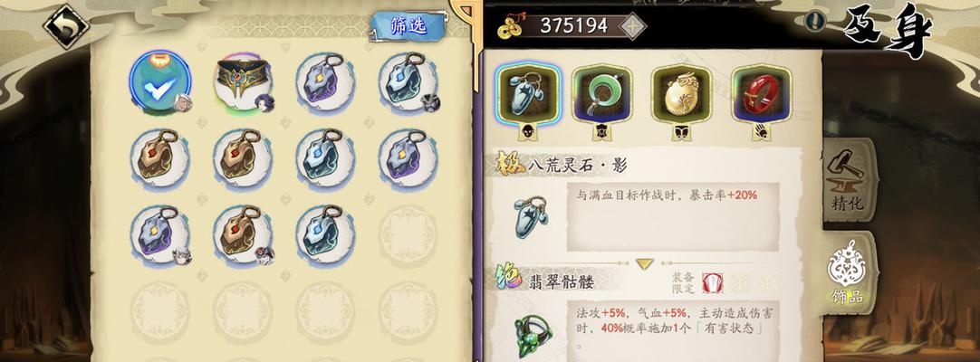The width and height of the screenshot is (980, 362).
Task: Click the back arrow diamond icon
Action: point(65,26)
